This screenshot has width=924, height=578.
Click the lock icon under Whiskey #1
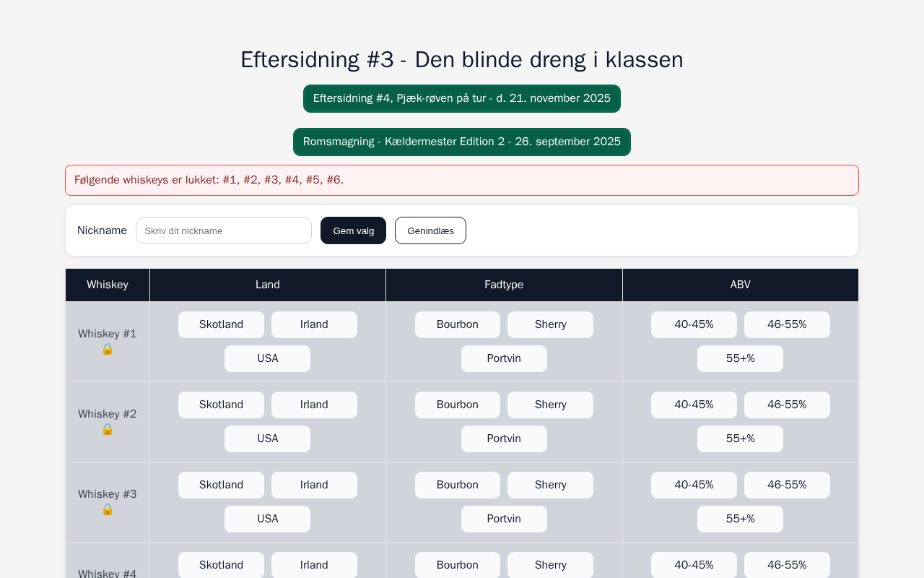108,349
